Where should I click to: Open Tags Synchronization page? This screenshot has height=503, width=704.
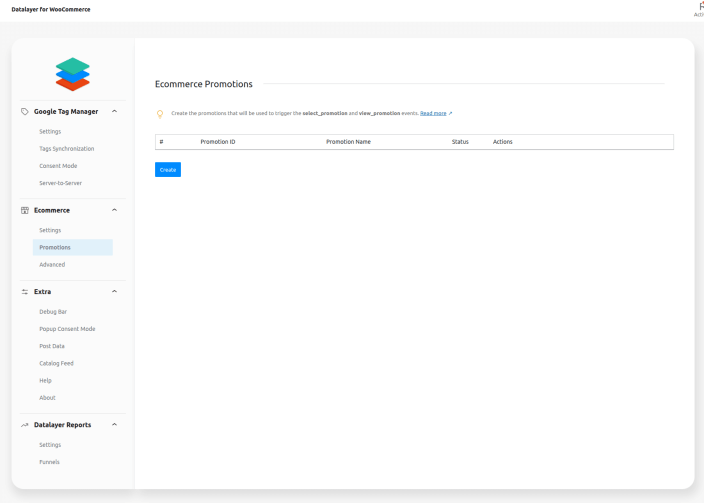click(66, 149)
